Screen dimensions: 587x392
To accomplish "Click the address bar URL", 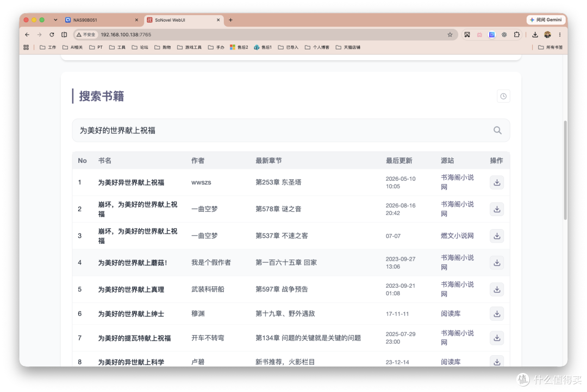I will point(126,34).
